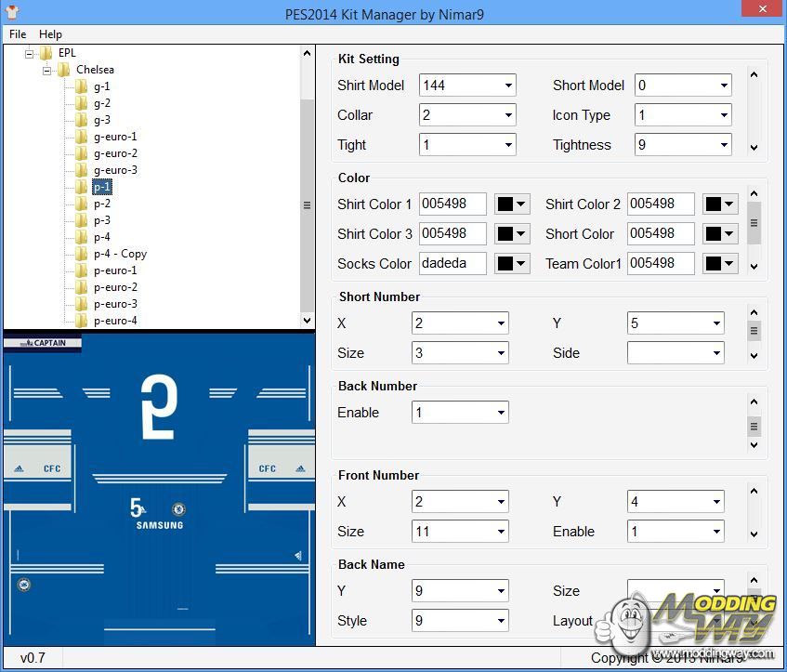Open the Help menu
The width and height of the screenshot is (787, 672).
pos(50,34)
